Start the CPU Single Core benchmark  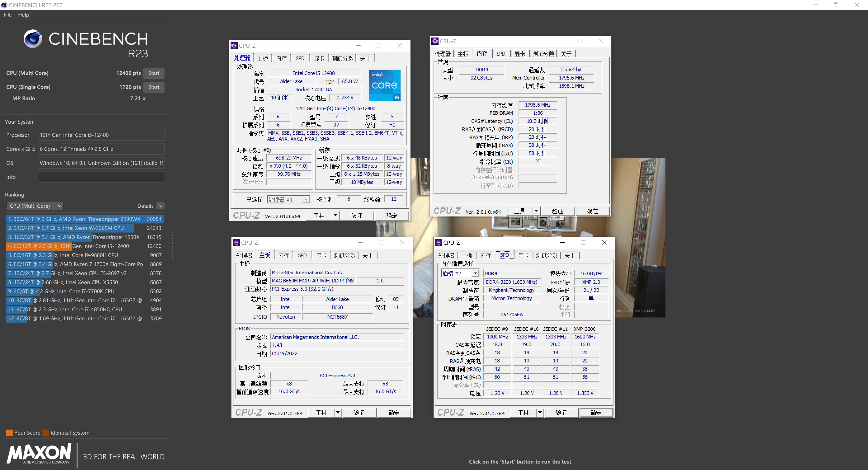[x=154, y=87]
